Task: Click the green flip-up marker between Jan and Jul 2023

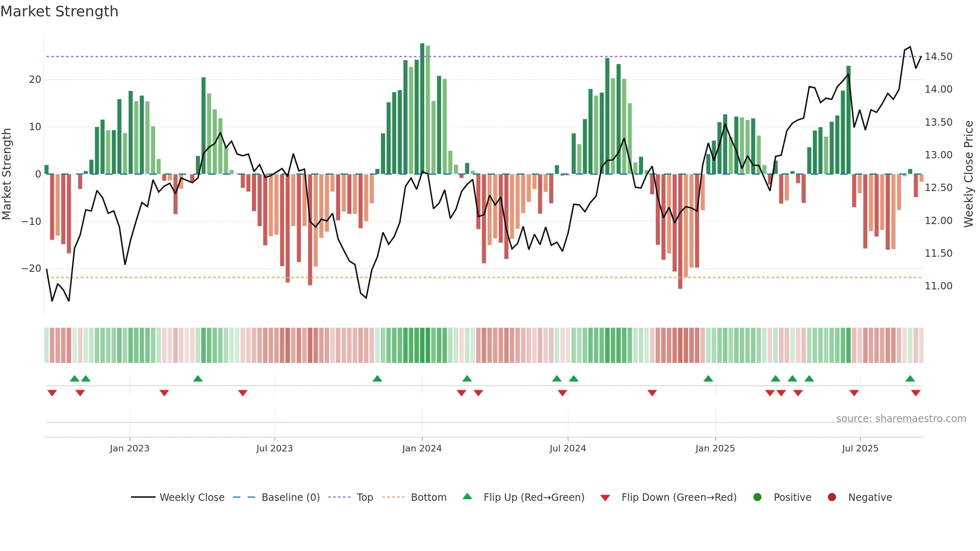Action: coord(198,378)
